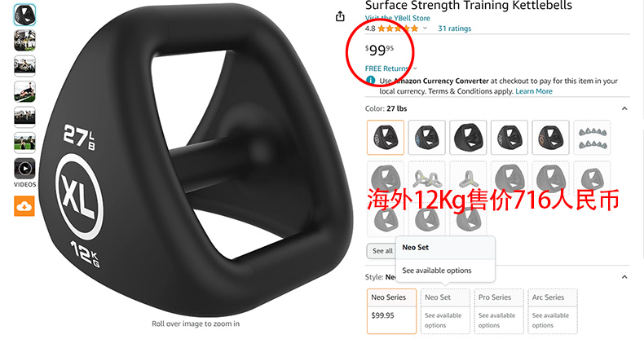Viewport: 644px width, 339px height.
Task: Expand the FREE Returns dropdown
Action: pyautogui.click(x=415, y=68)
